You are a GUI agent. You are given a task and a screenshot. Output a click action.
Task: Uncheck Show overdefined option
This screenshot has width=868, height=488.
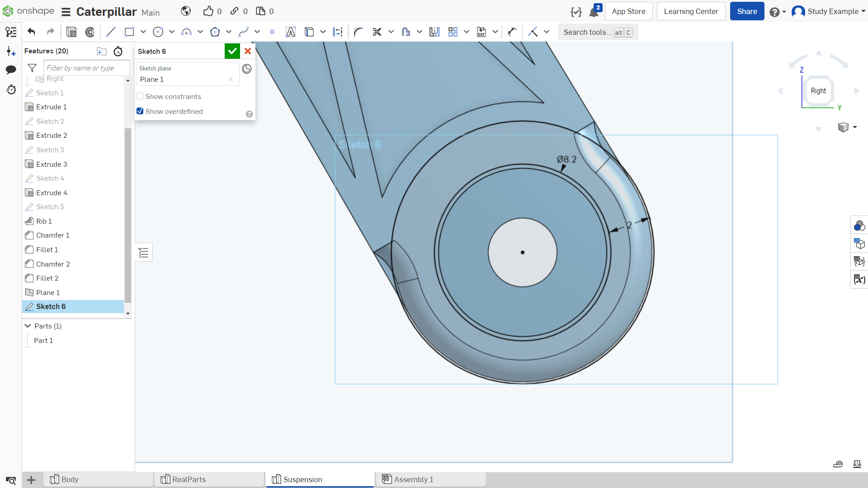(140, 111)
